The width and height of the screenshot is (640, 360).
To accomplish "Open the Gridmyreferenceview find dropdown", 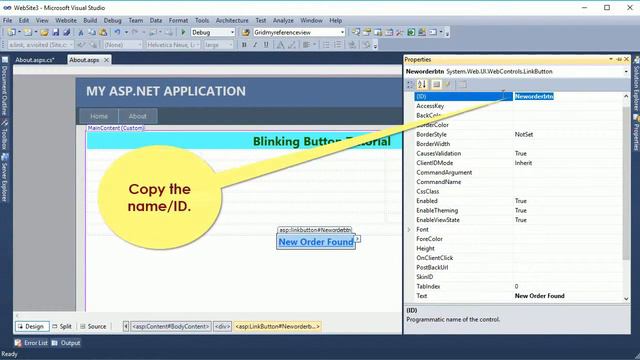I will 342,32.
